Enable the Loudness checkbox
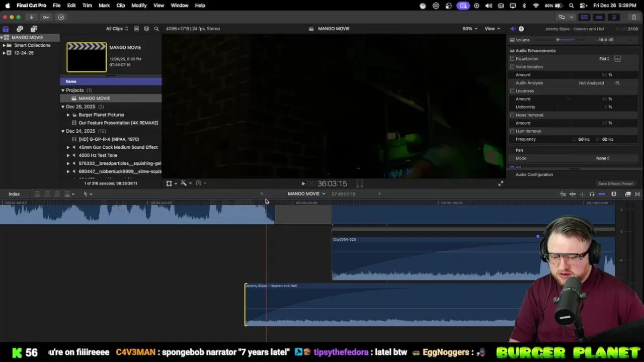Screen dimensions: 644x362 (512, 91)
